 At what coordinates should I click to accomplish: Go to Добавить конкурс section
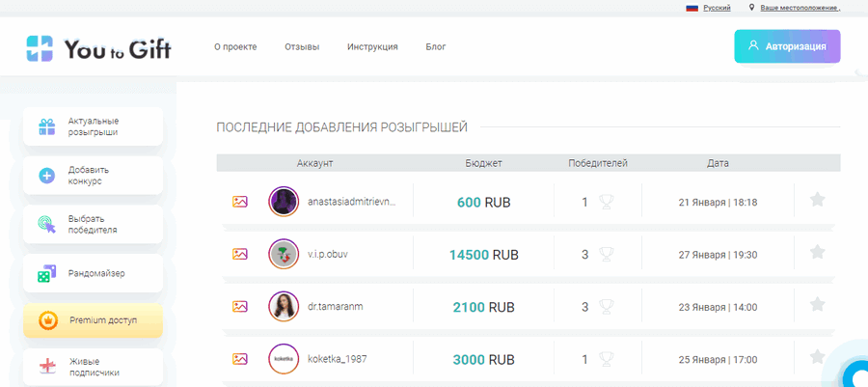(93, 176)
